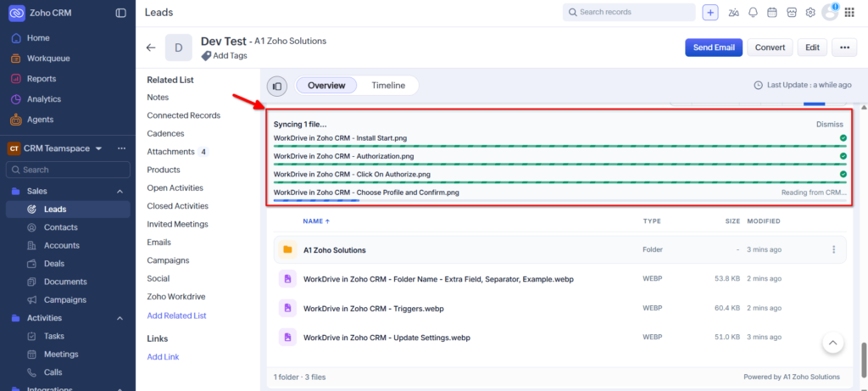This screenshot has height=391, width=868.
Task: Open the Triggers.webp file icon
Action: pyautogui.click(x=287, y=308)
